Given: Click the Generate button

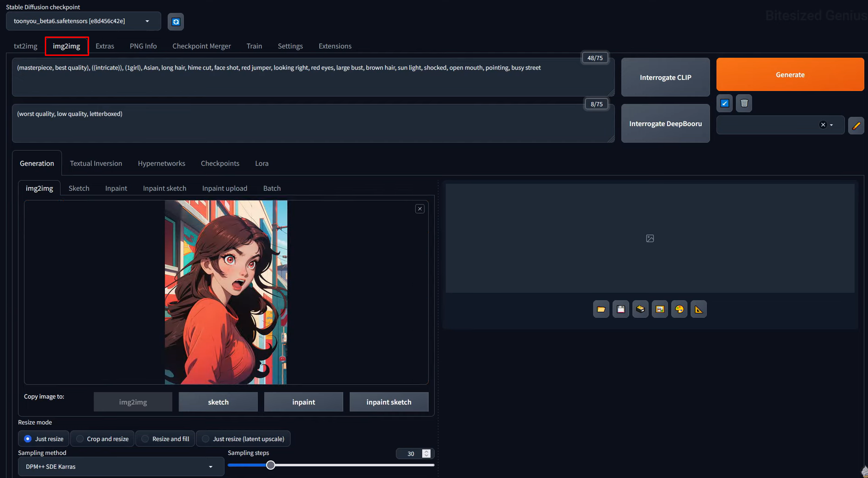Looking at the screenshot, I should pos(790,74).
